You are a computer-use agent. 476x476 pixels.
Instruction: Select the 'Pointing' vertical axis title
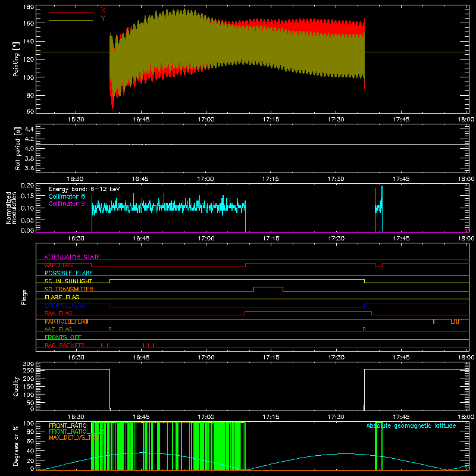click(16, 59)
